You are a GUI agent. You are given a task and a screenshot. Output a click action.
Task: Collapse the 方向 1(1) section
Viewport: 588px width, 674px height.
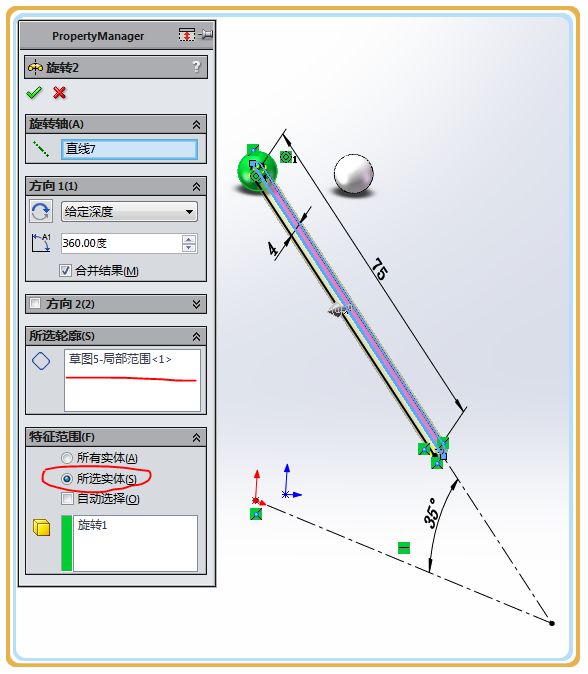point(196,187)
